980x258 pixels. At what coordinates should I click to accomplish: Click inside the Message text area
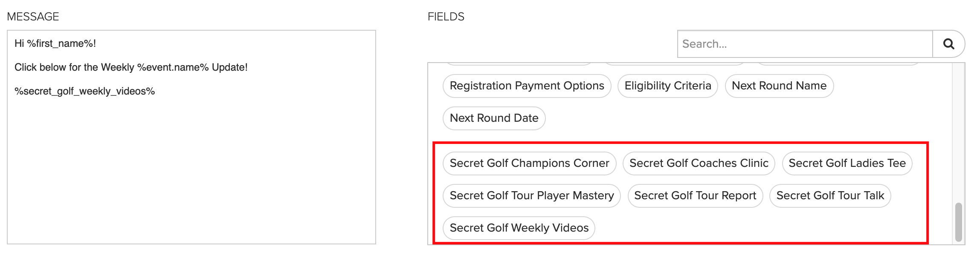coord(191,137)
